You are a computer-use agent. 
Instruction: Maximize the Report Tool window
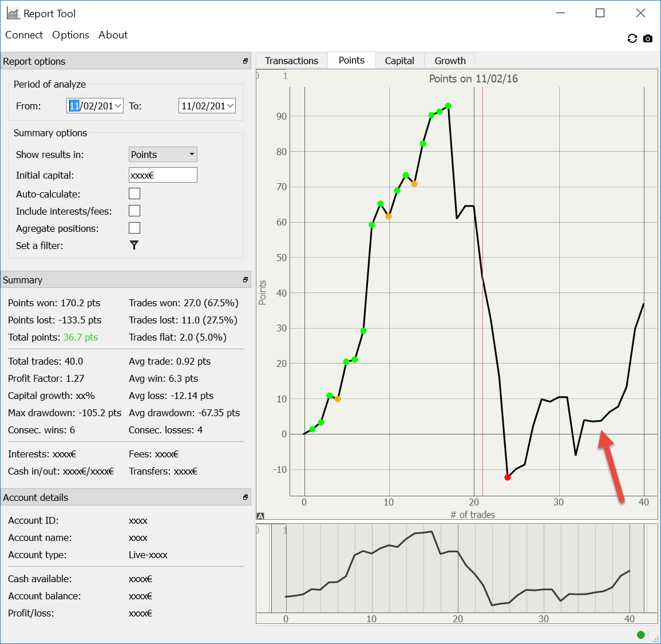pyautogui.click(x=600, y=13)
